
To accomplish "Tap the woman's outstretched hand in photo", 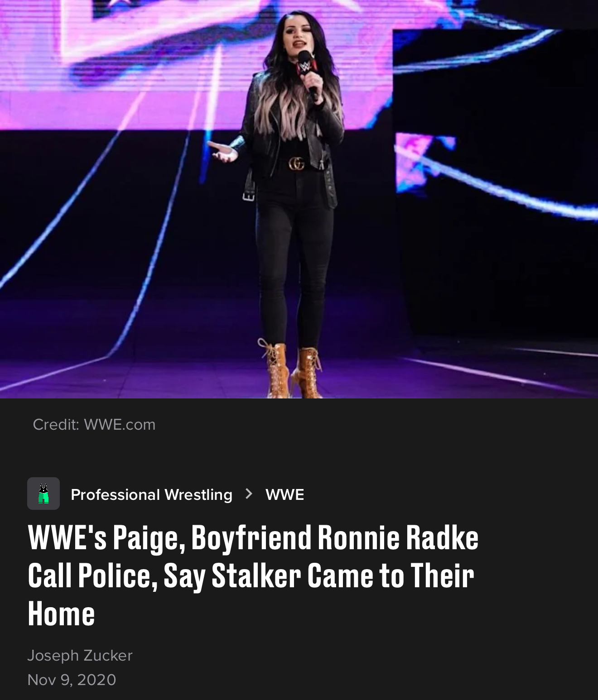I will [x=222, y=151].
